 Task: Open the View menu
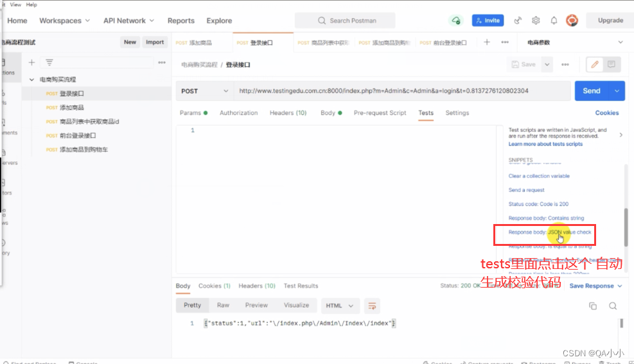15,4
